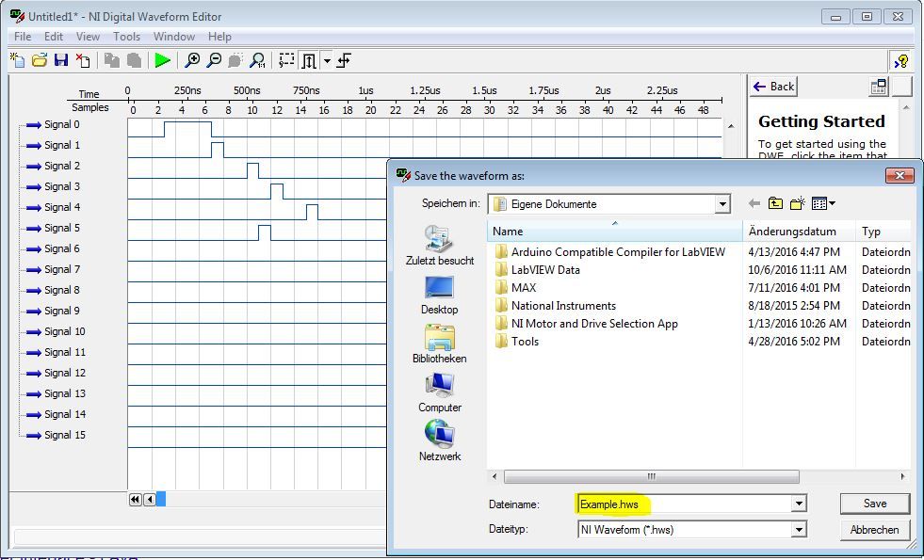Image resolution: width=924 pixels, height=560 pixels.
Task: Click the Zoom 1:1 magnifier icon
Action: click(x=257, y=60)
